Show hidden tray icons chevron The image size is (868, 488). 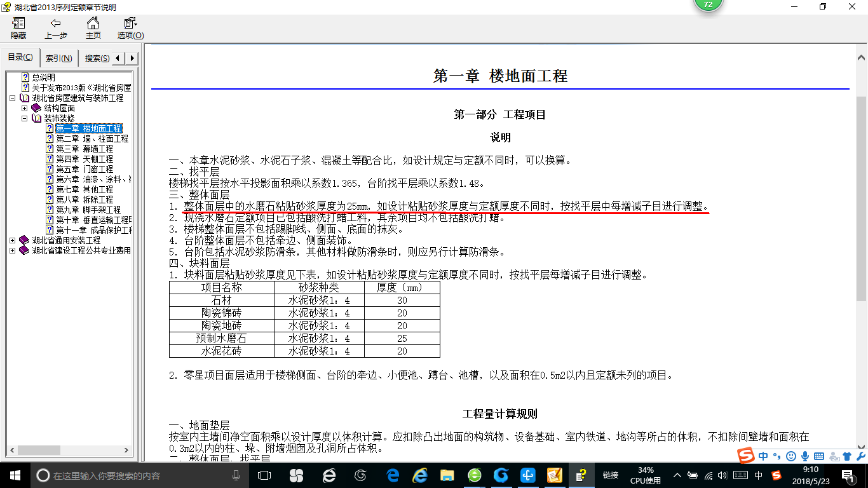pyautogui.click(x=677, y=475)
